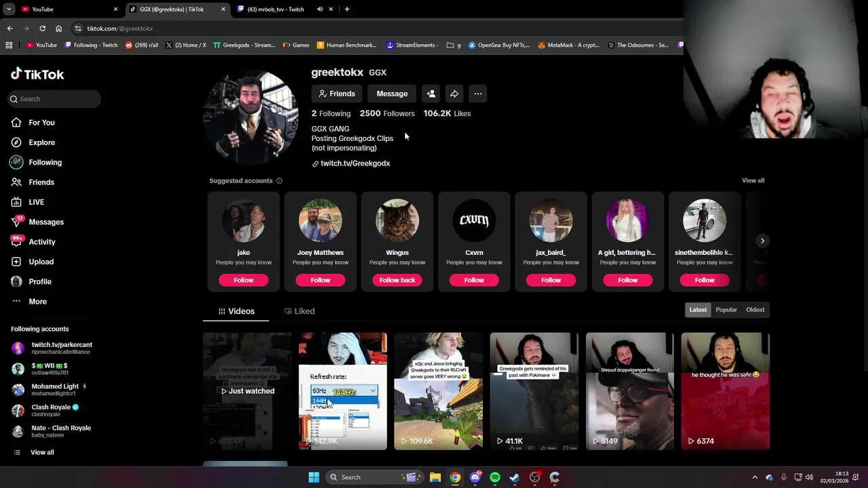Image resolution: width=868 pixels, height=488 pixels.
Task: Click the Windows Start button
Action: click(x=313, y=477)
